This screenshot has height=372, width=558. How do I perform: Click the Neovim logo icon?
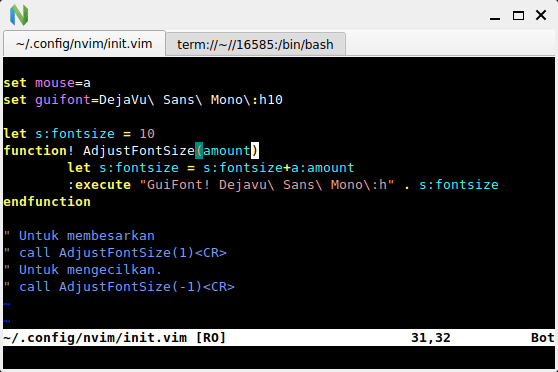click(19, 15)
